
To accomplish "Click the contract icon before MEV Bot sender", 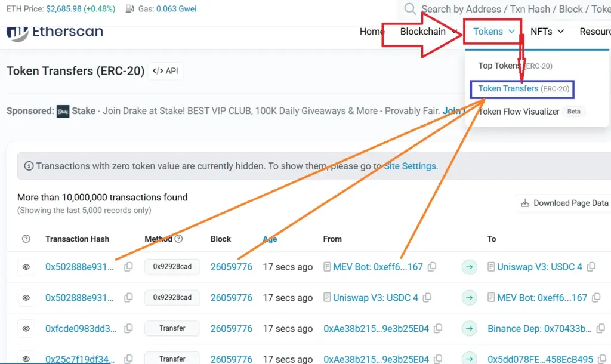I will click(x=327, y=267).
